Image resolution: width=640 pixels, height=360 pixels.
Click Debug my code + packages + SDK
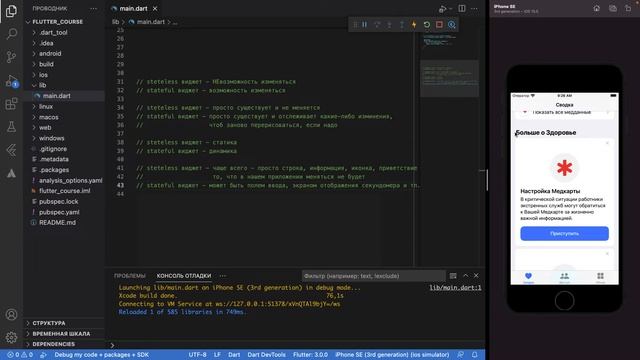102,355
